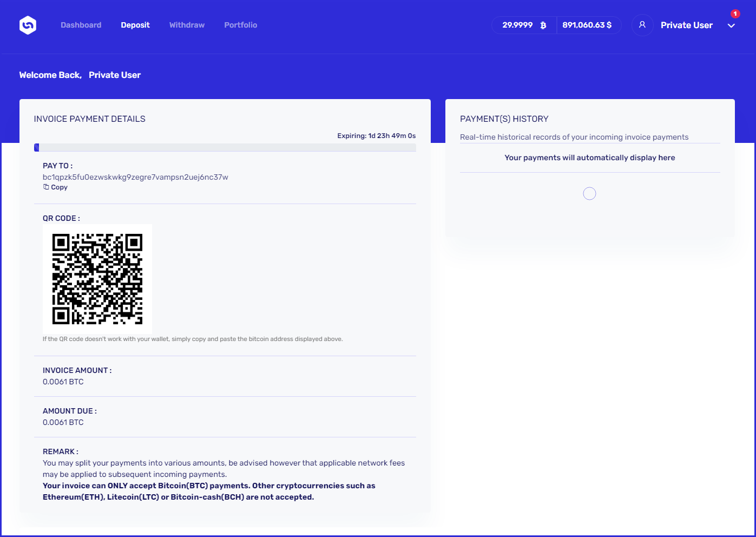
Task: Click the hexagon site logo
Action: click(28, 25)
